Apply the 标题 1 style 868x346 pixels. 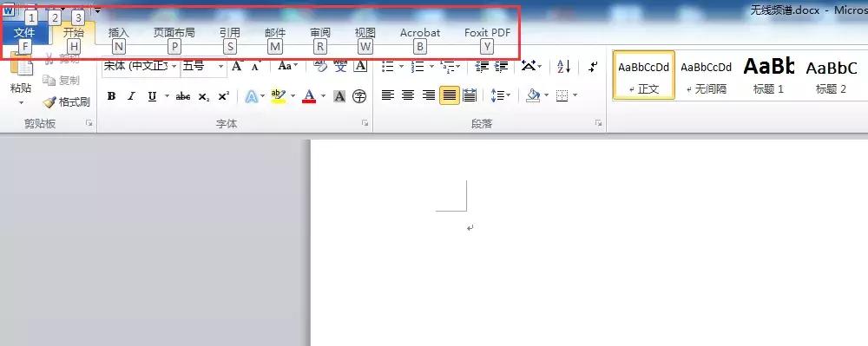click(x=768, y=75)
